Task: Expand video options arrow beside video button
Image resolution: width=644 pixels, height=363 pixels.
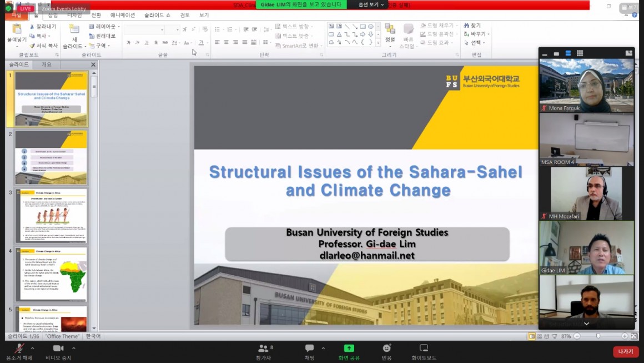Action: (74, 348)
